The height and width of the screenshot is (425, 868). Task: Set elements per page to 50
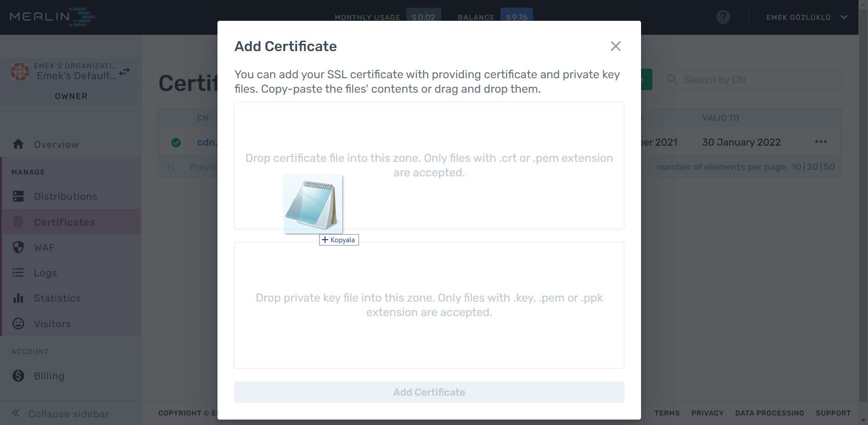829,167
